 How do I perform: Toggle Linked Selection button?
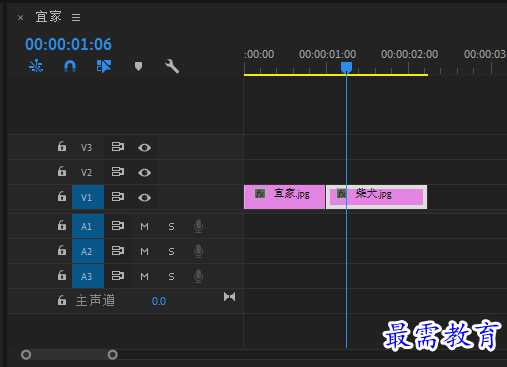(x=104, y=66)
